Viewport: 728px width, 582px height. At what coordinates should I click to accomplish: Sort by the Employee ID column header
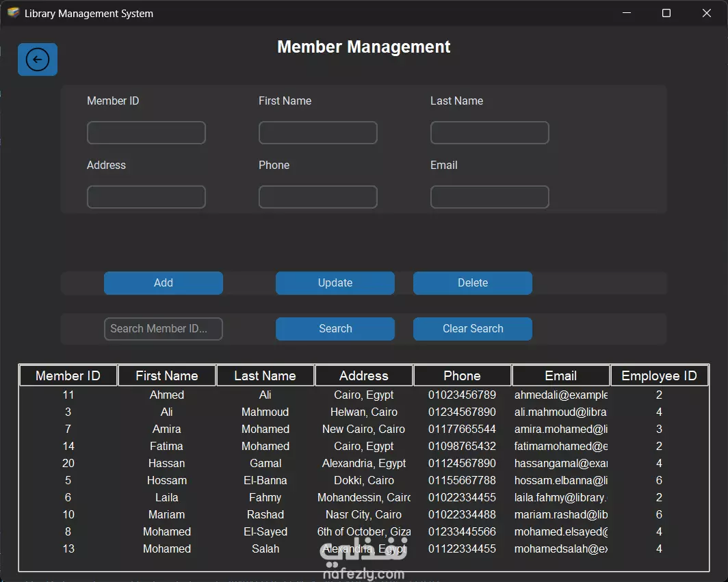[x=659, y=375]
